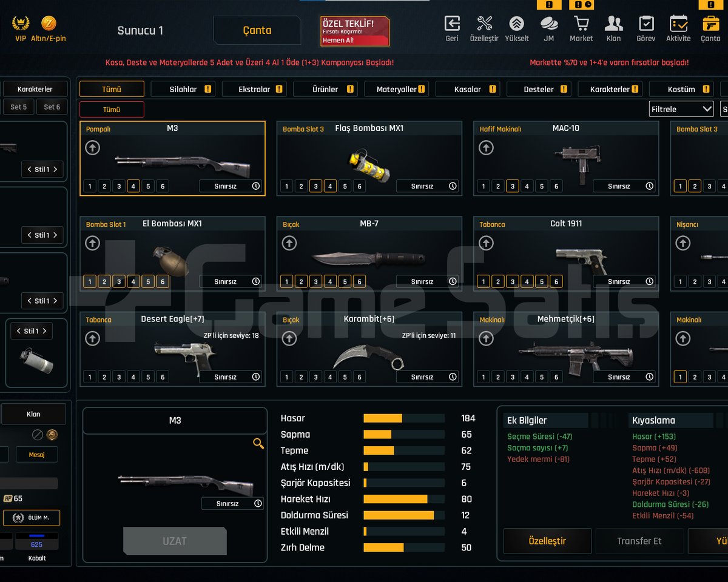Toggle slot 5 on Flaş Bombası MX1 card
728x582 pixels.
point(345,186)
